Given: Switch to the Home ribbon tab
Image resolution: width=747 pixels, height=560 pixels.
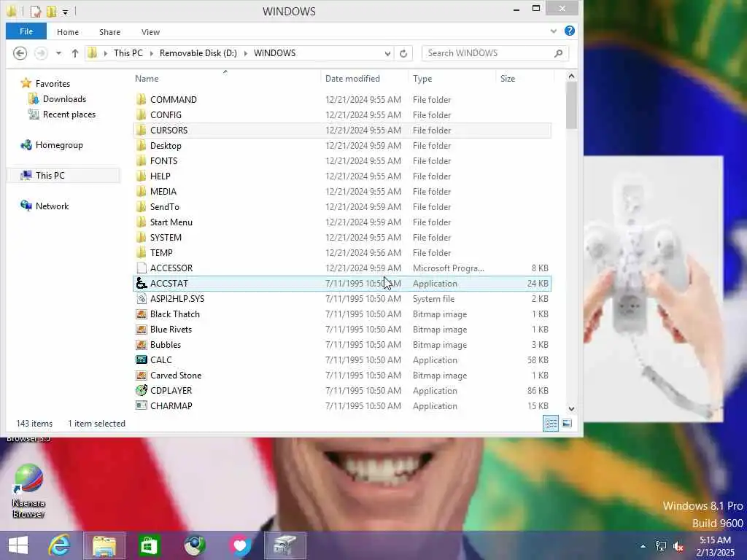Looking at the screenshot, I should 68,32.
